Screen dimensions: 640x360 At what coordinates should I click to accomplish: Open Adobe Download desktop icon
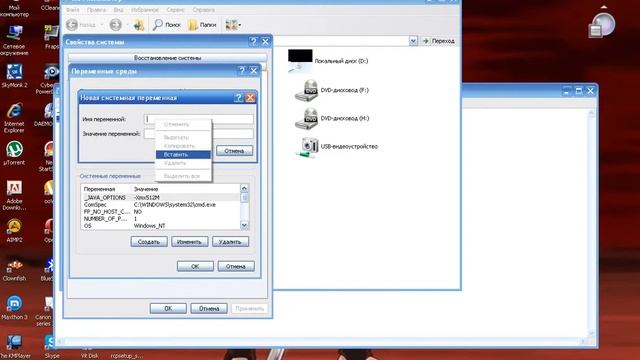14,195
